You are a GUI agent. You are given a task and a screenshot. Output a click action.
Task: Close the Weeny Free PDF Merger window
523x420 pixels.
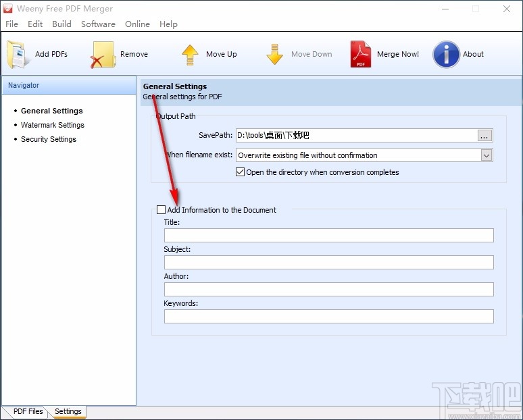click(507, 9)
